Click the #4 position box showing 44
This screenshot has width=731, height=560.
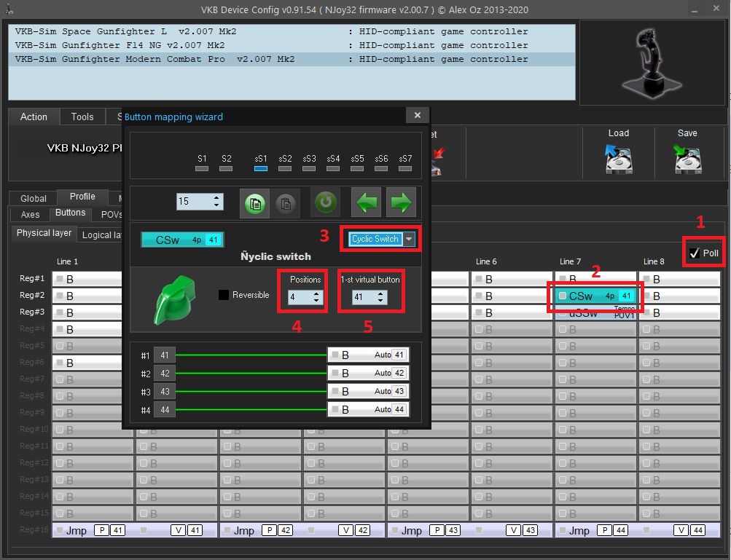pyautogui.click(x=165, y=409)
